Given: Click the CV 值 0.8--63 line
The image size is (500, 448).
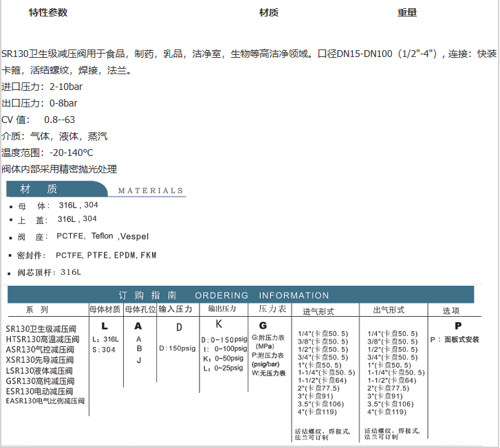Looking at the screenshot, I should 38,120.
